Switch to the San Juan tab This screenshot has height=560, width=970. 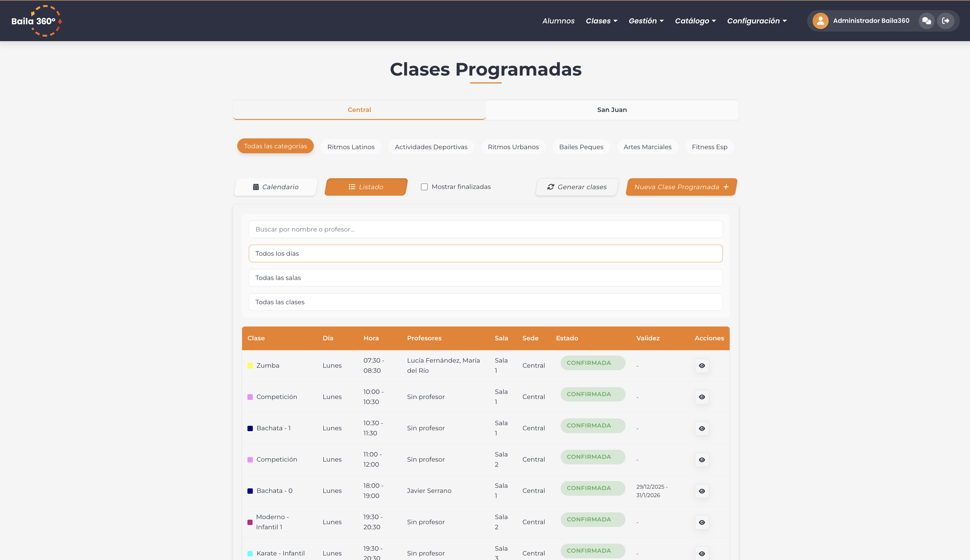click(x=612, y=110)
